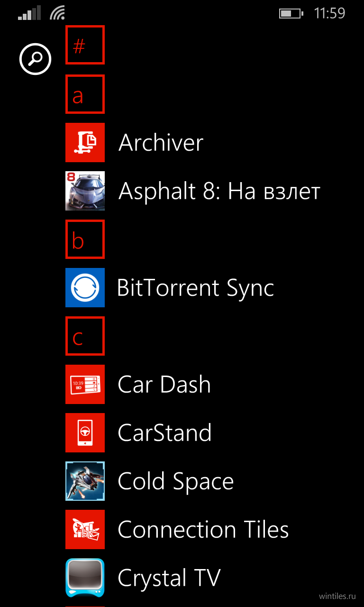This screenshot has width=364, height=607.
Task: Tap the search magnifier icon
Action: [x=35, y=59]
